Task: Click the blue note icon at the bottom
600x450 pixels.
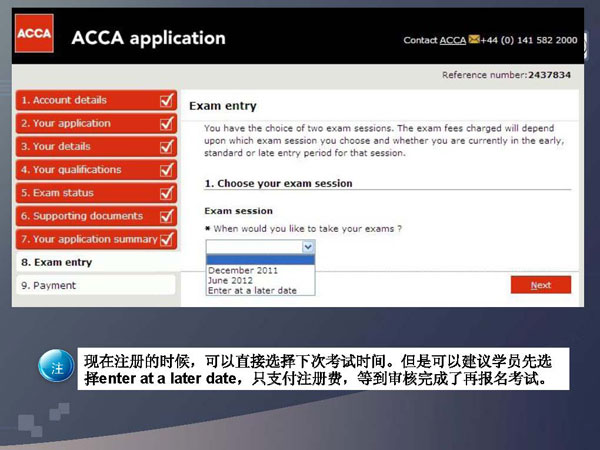Action: pyautogui.click(x=56, y=366)
